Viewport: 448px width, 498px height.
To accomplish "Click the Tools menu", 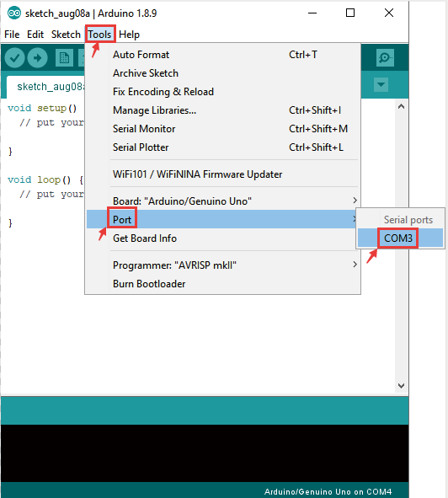I will [x=99, y=35].
